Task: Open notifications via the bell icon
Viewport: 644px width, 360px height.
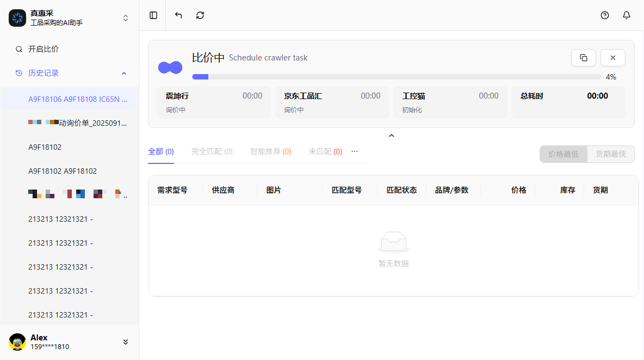Action: (x=626, y=15)
